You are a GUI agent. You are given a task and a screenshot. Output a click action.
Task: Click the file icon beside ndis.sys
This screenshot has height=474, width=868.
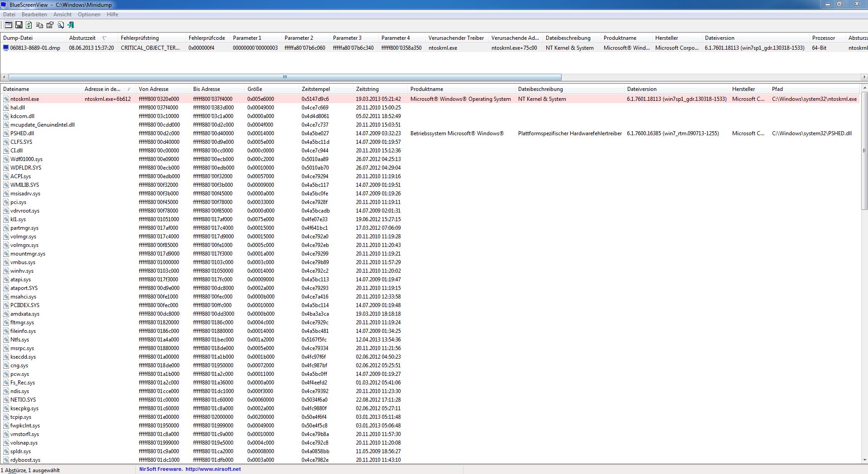6,391
